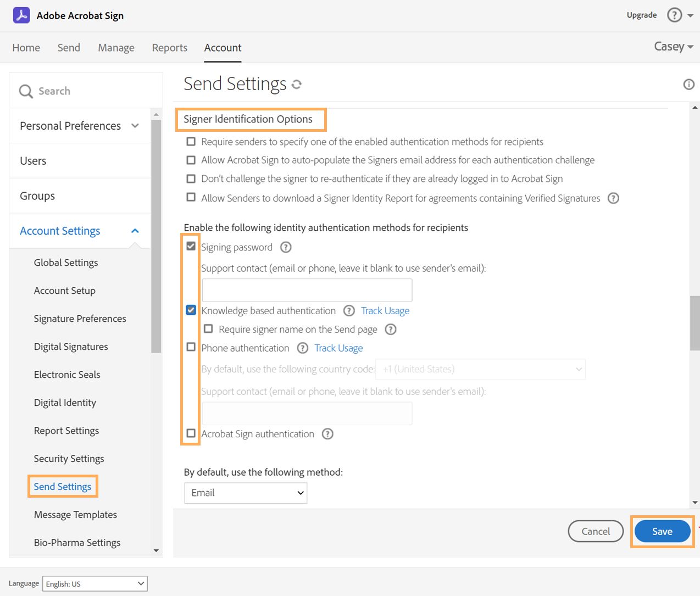Switch to the Reports tab

[x=170, y=48]
